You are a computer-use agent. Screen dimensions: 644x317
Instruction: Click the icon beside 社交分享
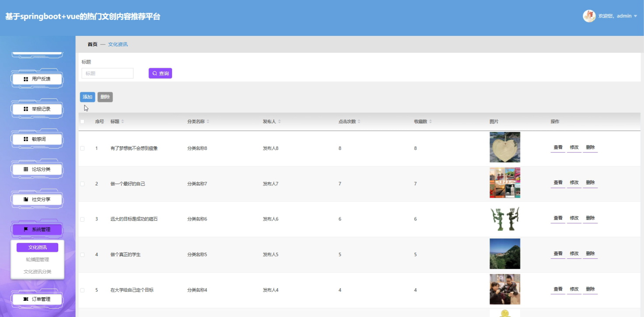pyautogui.click(x=26, y=199)
